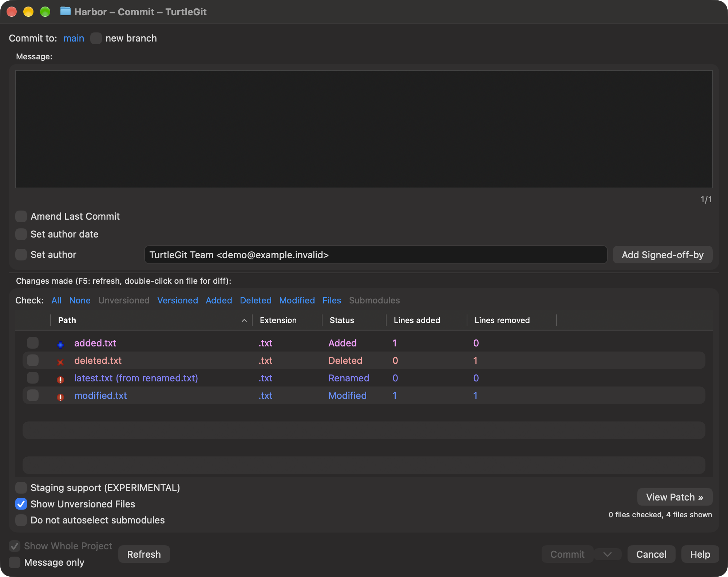The width and height of the screenshot is (728, 577).
Task: Sort by the Path column header
Action: click(x=151, y=320)
